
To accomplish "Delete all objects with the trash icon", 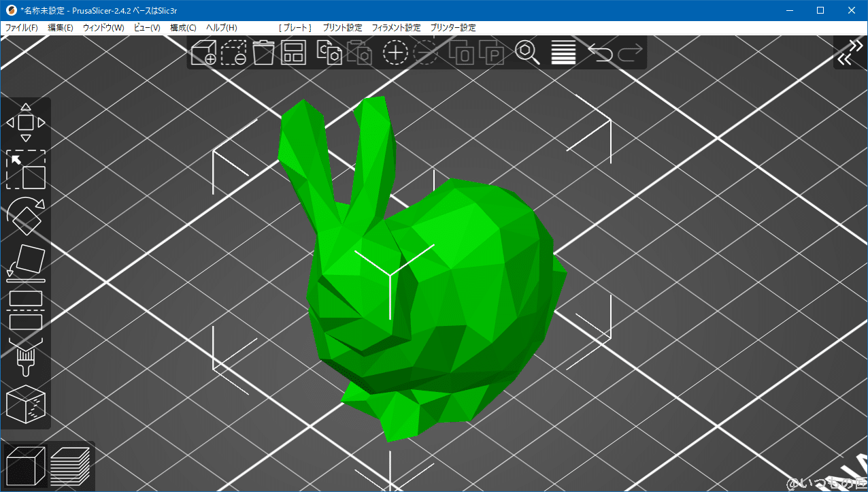I will pyautogui.click(x=264, y=52).
